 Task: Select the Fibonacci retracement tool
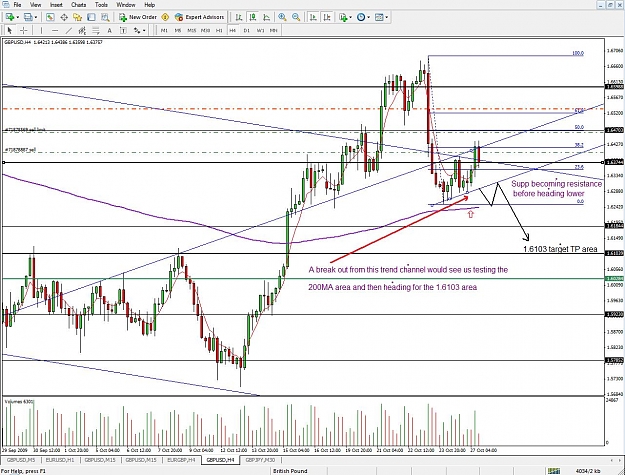(x=96, y=30)
